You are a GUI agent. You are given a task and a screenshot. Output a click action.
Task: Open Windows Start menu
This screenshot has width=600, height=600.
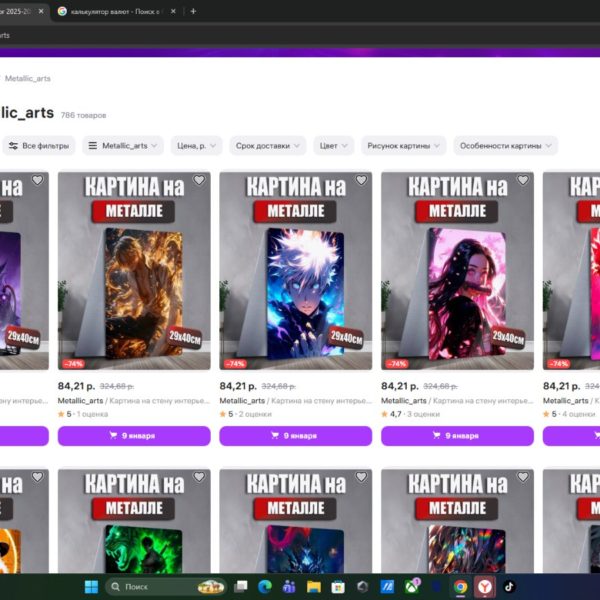(x=92, y=587)
